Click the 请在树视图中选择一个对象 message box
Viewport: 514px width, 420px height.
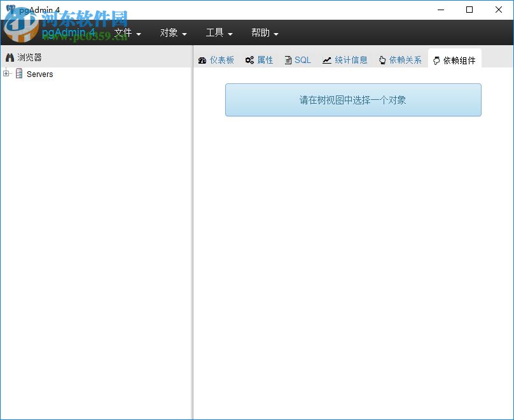(352, 99)
